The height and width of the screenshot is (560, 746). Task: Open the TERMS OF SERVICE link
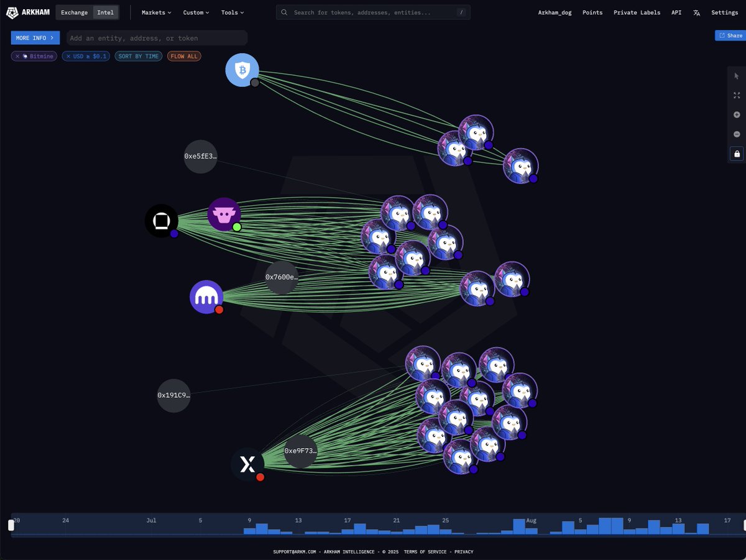click(x=425, y=552)
